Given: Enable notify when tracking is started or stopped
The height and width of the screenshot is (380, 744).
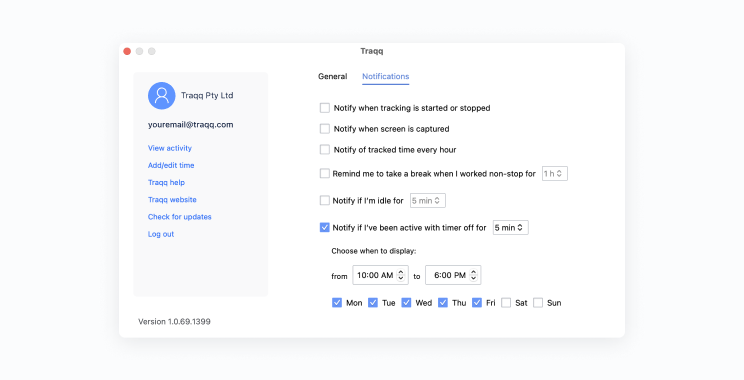Looking at the screenshot, I should click(x=325, y=108).
